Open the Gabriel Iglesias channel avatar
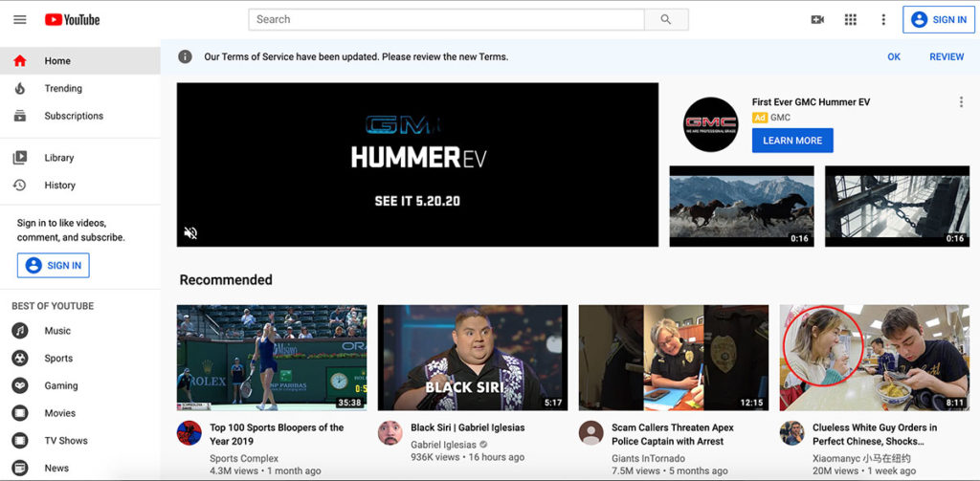This screenshot has height=481, width=980. [390, 433]
